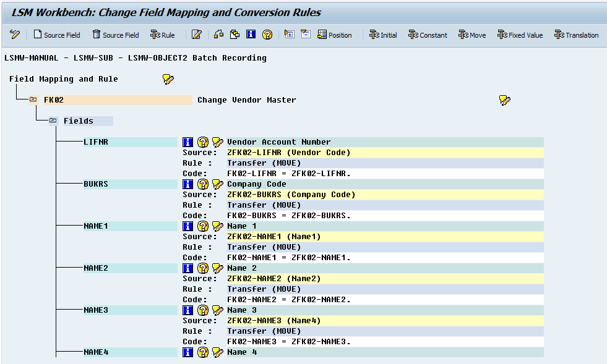Assign a Constant rule from the toolbar
Image resolution: width=607 pixels, height=364 pixels.
[x=428, y=35]
